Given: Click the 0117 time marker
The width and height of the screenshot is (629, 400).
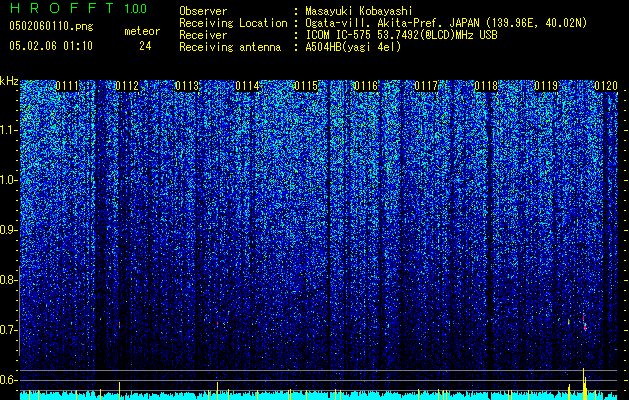Looking at the screenshot, I should [x=426, y=86].
